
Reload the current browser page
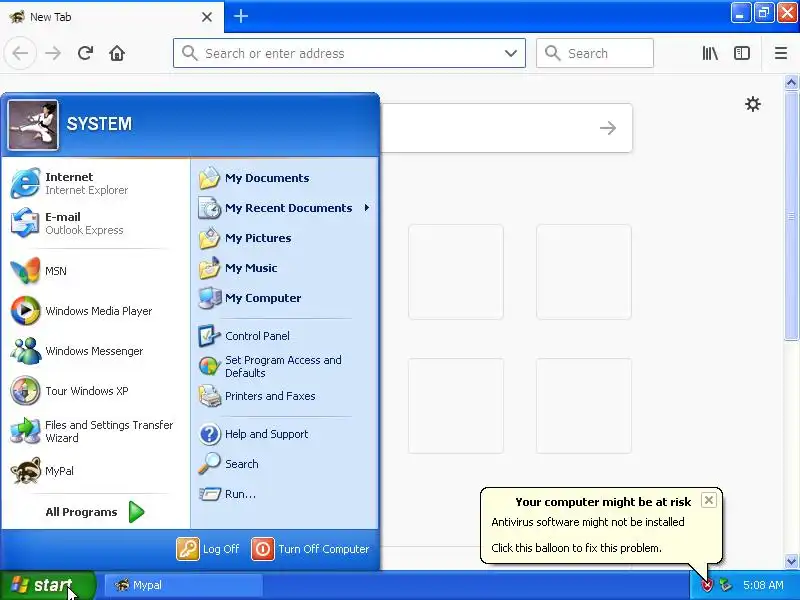[85, 53]
